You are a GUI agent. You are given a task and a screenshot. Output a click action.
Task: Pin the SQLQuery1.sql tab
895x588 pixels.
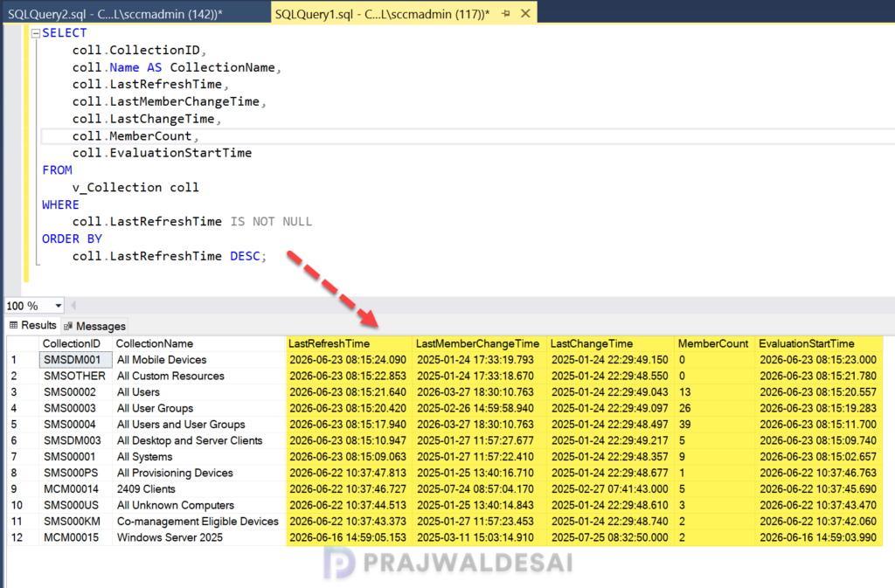pyautogui.click(x=506, y=13)
